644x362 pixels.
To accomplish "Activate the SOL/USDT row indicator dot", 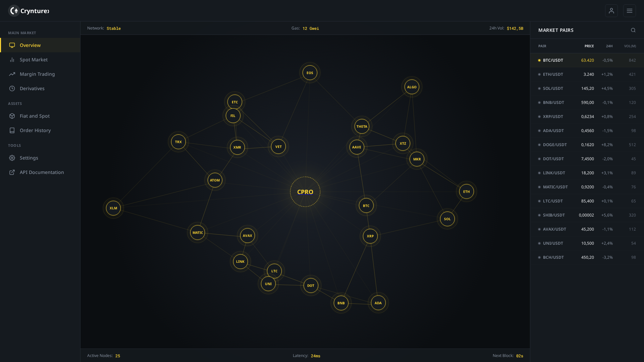I will pyautogui.click(x=539, y=88).
